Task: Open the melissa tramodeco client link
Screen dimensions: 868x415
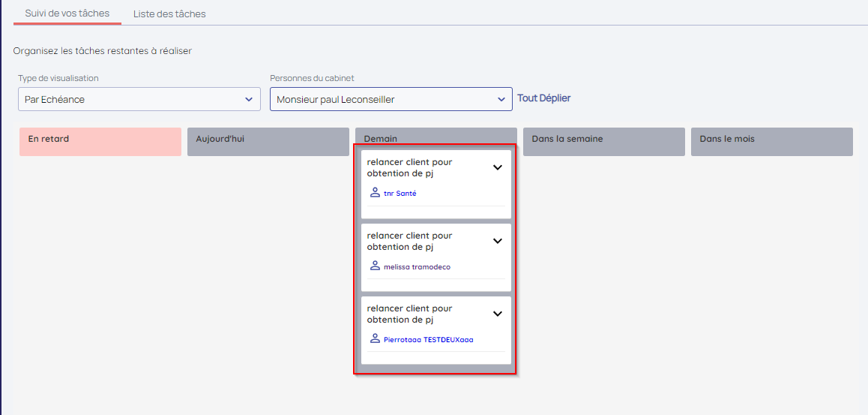Action: [417, 266]
